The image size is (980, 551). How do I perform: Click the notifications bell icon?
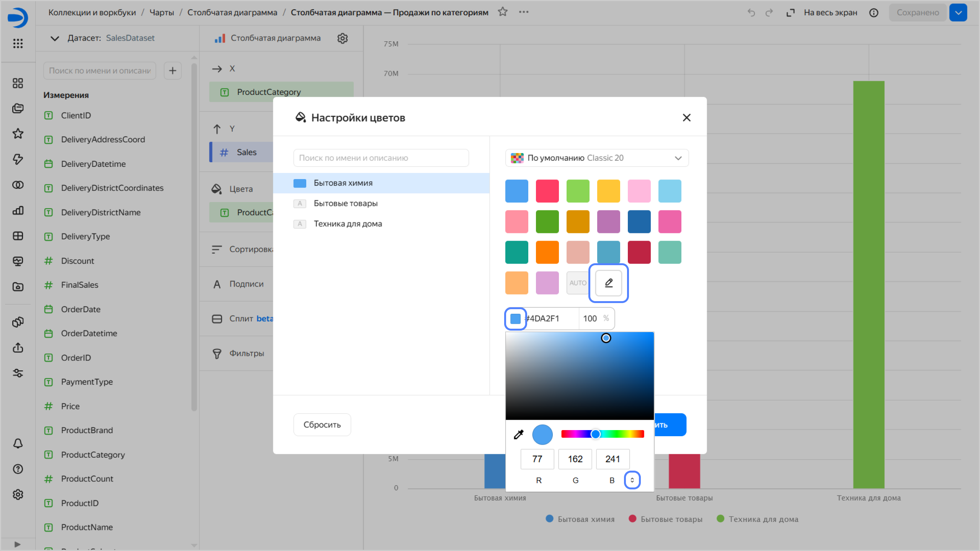[18, 443]
